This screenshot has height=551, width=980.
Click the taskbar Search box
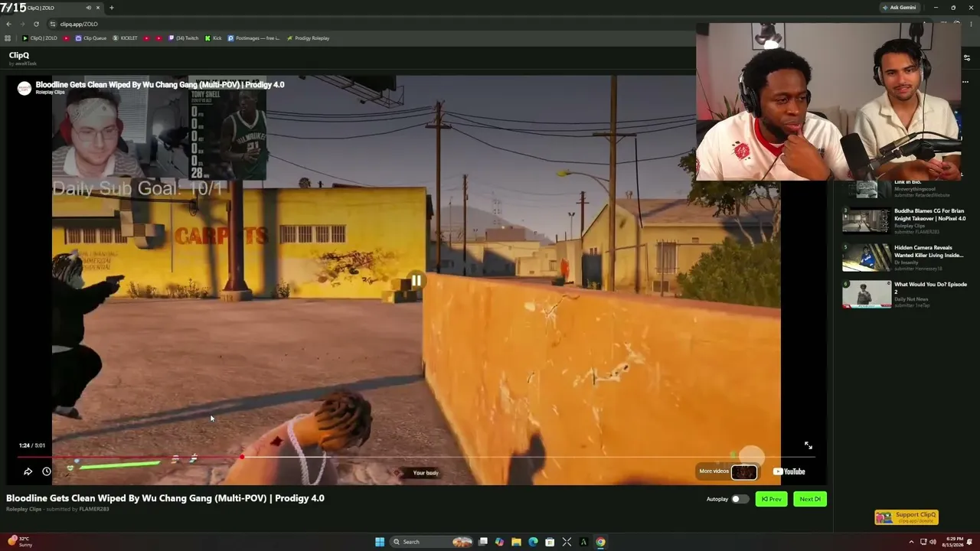click(x=433, y=542)
